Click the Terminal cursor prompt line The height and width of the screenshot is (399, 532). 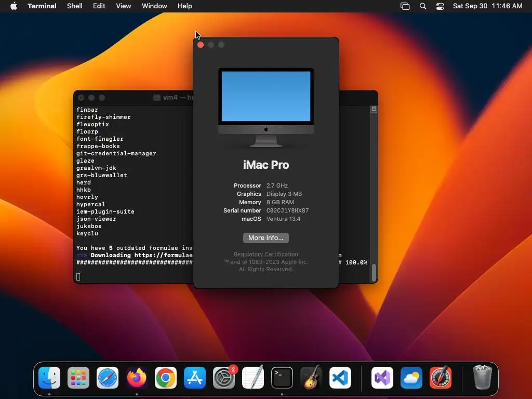click(x=78, y=277)
